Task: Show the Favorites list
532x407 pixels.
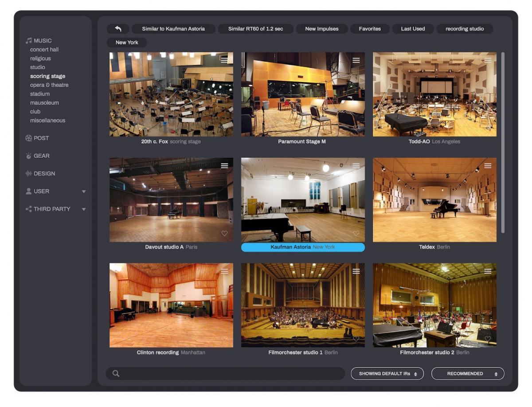Action: pos(370,29)
